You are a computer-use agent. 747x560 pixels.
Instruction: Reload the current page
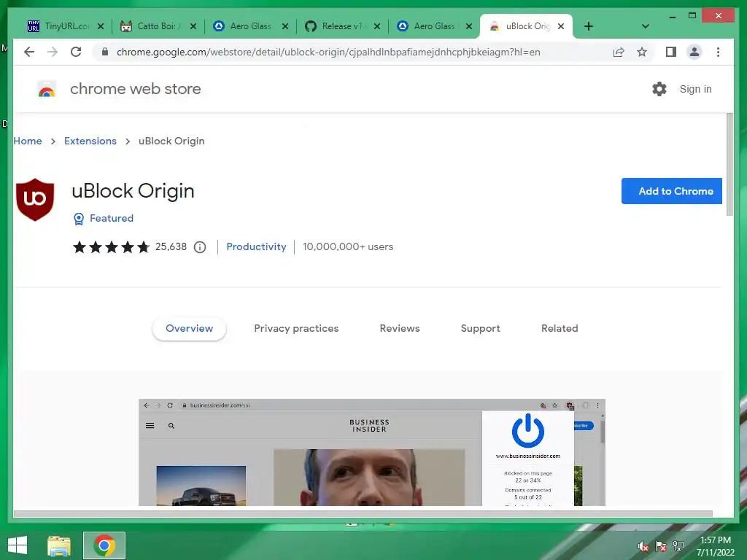click(76, 52)
